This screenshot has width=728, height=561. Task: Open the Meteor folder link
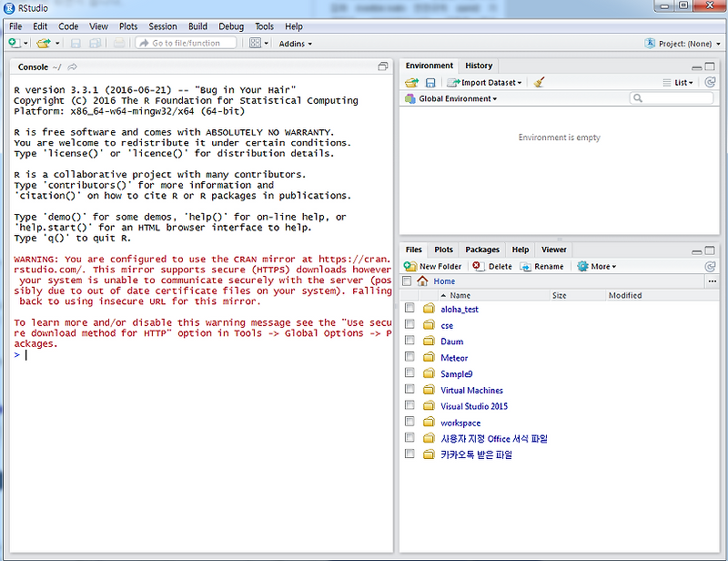pyautogui.click(x=454, y=358)
